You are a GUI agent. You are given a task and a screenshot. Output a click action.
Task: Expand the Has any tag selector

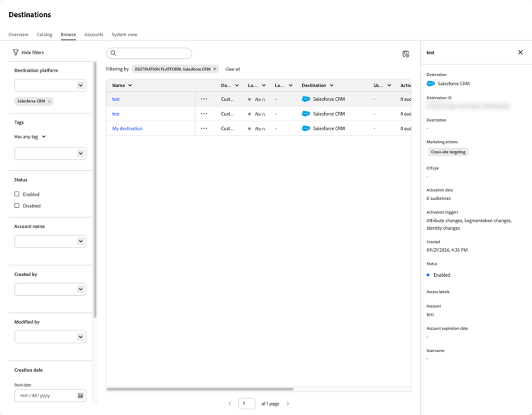pos(30,137)
